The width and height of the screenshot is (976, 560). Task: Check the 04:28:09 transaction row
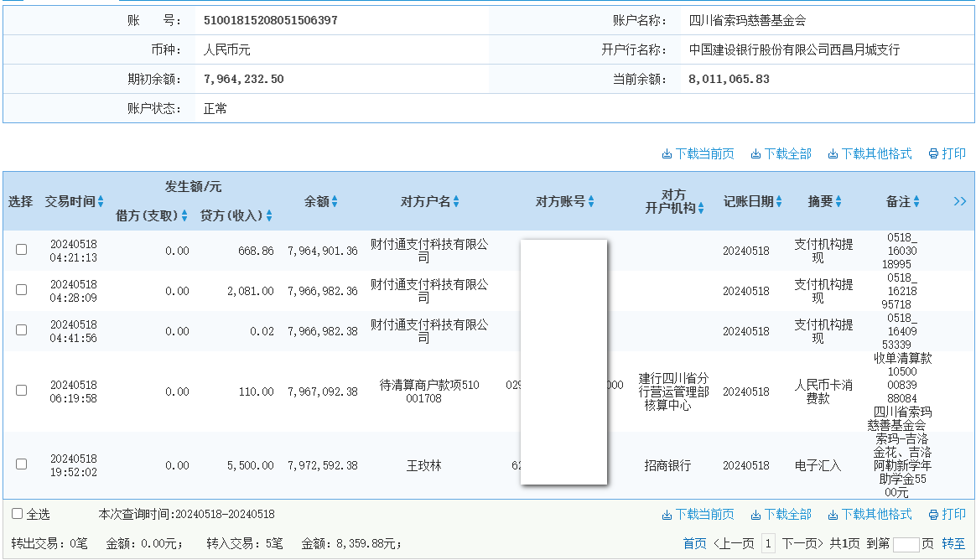click(x=21, y=290)
